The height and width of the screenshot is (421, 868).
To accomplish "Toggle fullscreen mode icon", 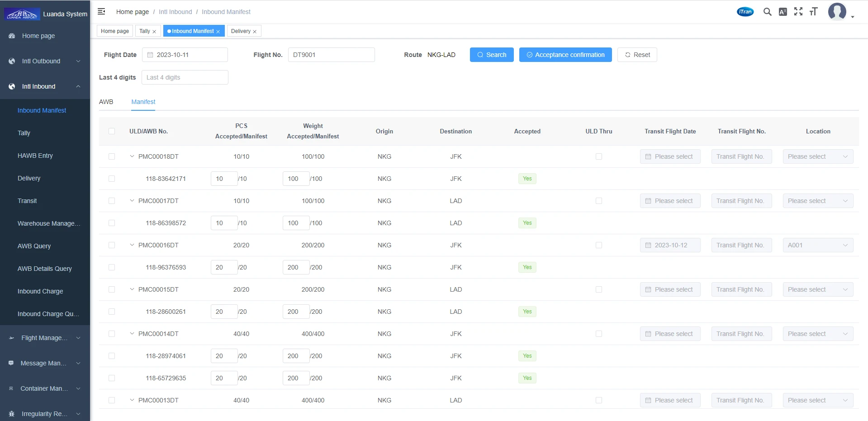I will point(798,12).
